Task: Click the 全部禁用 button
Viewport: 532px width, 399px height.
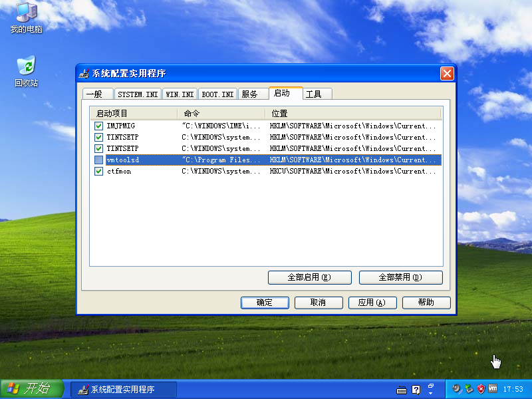Action: [400, 277]
